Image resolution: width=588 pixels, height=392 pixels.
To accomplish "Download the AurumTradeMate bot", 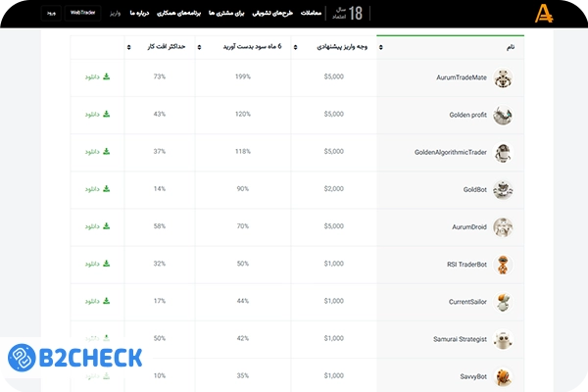I will tap(97, 76).
